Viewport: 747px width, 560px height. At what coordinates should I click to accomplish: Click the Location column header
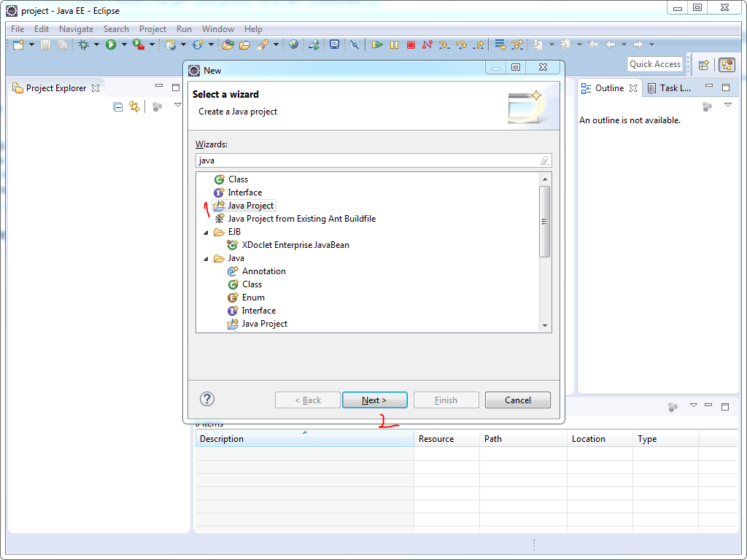point(600,438)
